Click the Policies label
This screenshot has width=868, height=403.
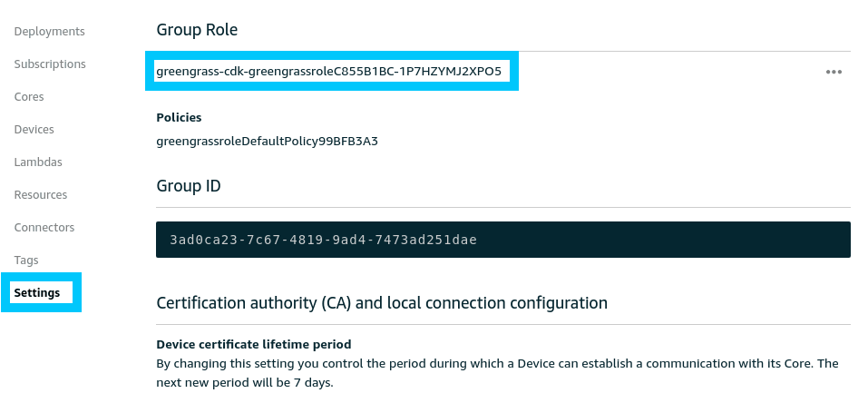[179, 118]
